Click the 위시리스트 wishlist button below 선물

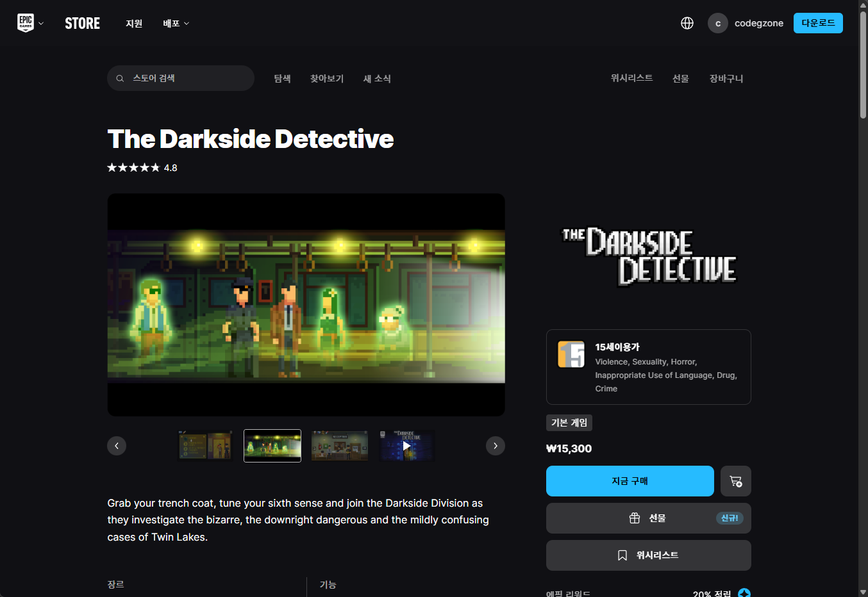coord(649,555)
